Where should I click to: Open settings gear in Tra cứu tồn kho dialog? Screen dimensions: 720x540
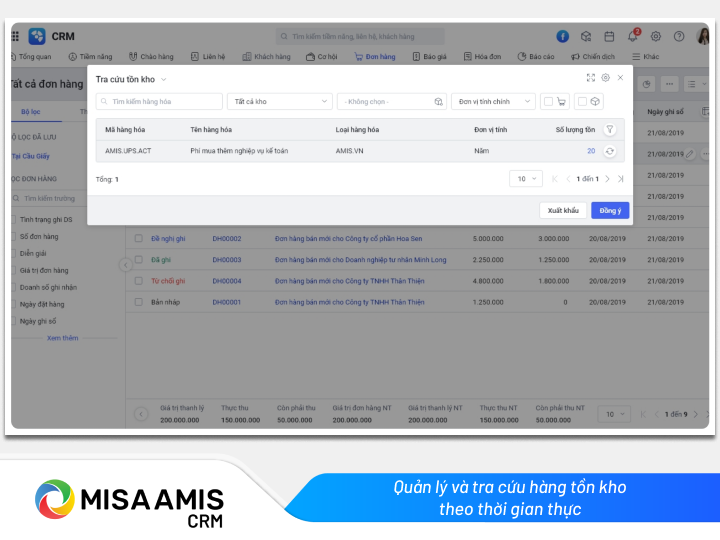606,78
